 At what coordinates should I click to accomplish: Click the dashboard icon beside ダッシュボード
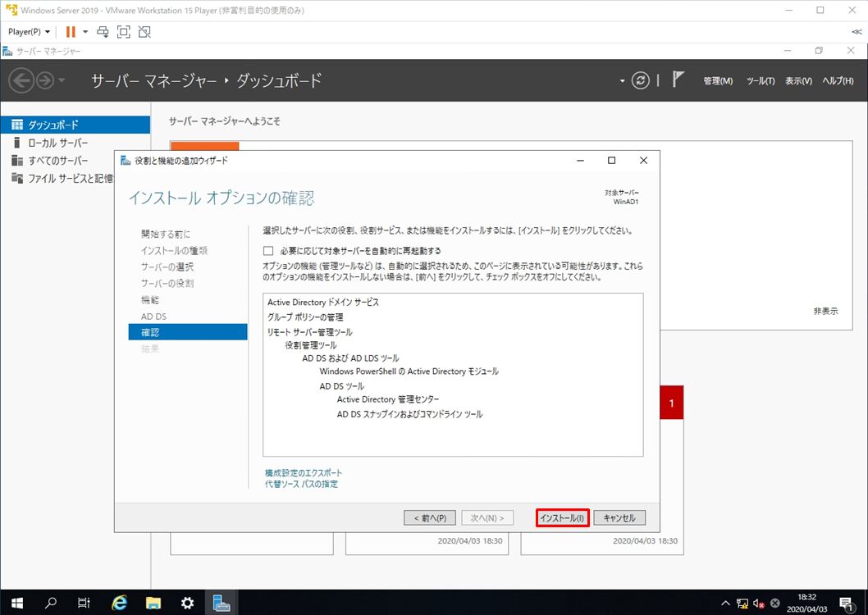[x=17, y=125]
